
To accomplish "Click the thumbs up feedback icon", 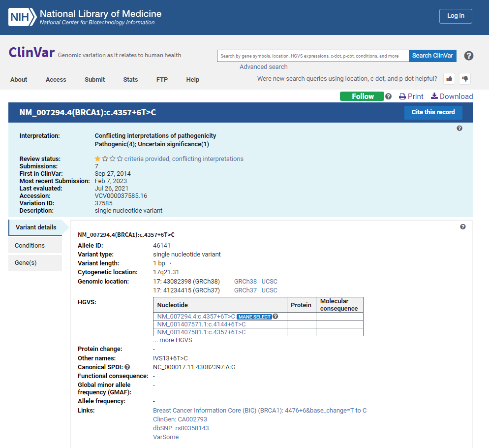I will 449,79.
